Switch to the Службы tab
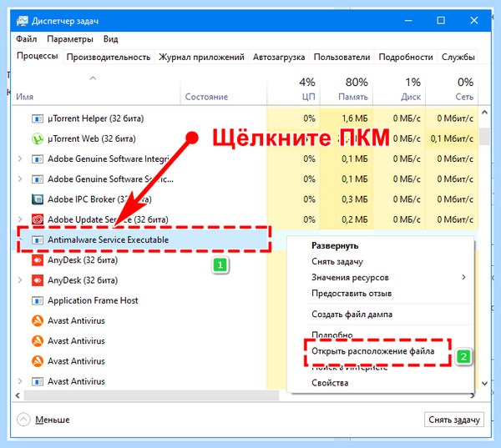501x448 pixels. [458, 58]
